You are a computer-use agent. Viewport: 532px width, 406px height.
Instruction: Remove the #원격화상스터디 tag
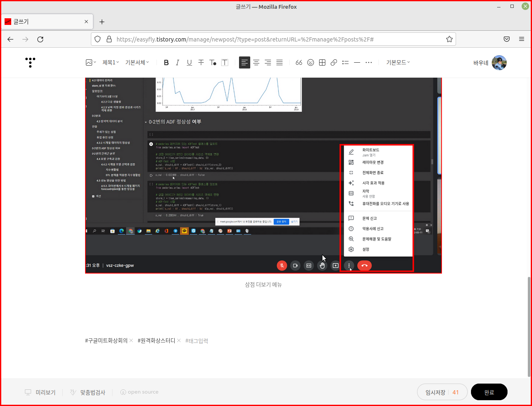pyautogui.click(x=179, y=340)
